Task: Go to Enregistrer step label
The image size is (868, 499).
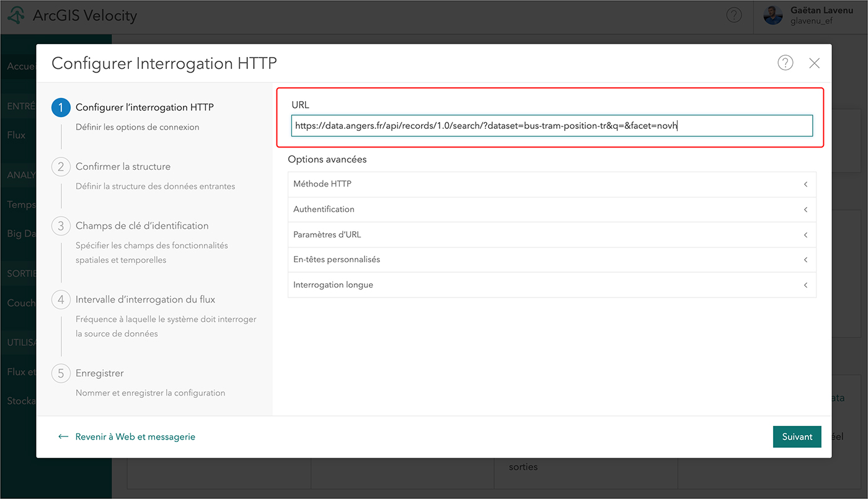Action: [100, 373]
